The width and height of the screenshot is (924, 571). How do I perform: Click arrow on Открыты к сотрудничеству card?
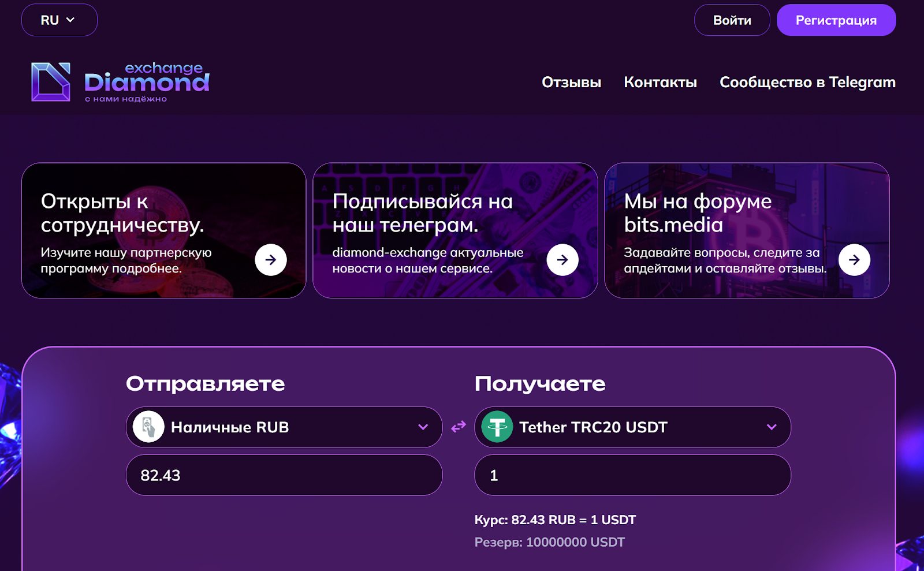click(x=271, y=260)
